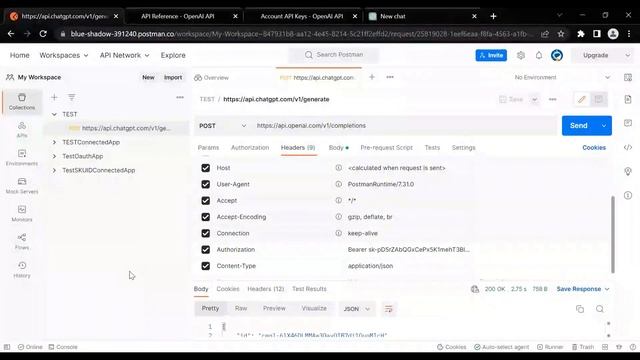Screen dimensions: 640x360
Task: Uncheck the Accept header checkbox
Action: (205, 200)
